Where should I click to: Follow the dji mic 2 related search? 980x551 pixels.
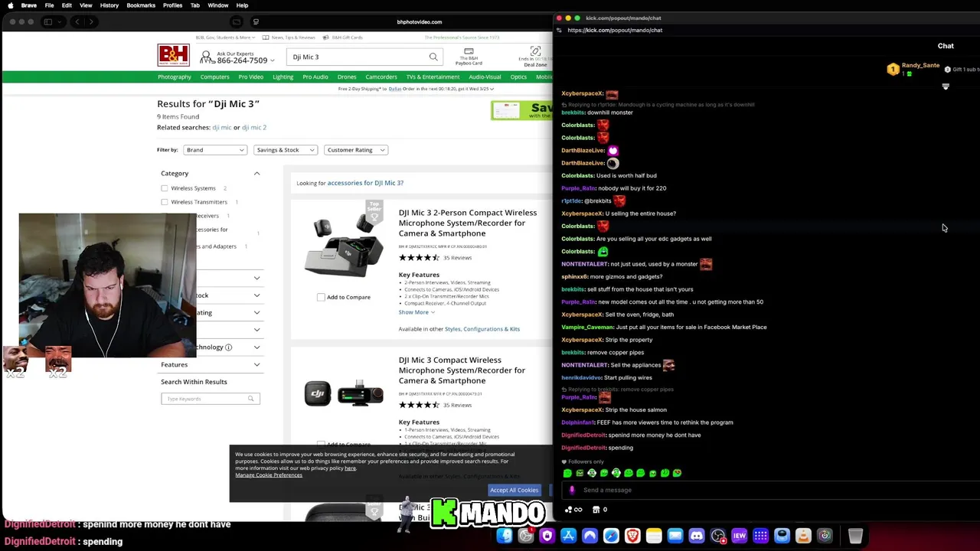[x=254, y=128]
